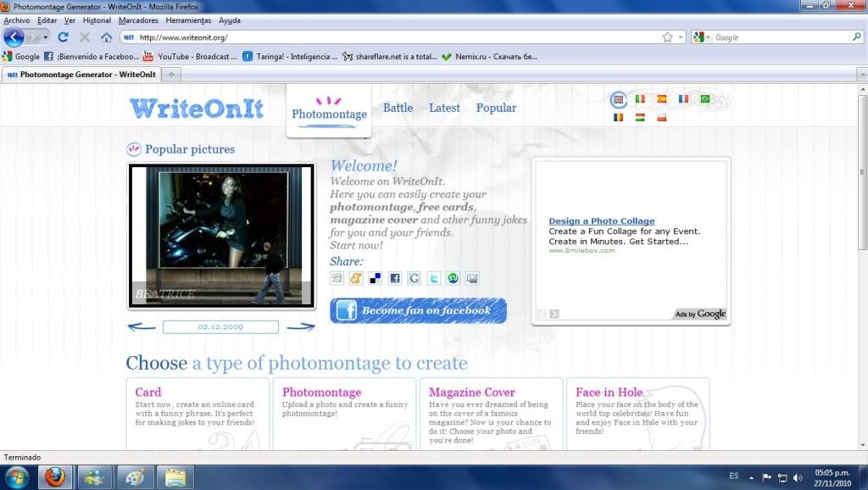Image resolution: width=868 pixels, height=490 pixels.
Task: Select the French language flag
Action: click(x=683, y=98)
